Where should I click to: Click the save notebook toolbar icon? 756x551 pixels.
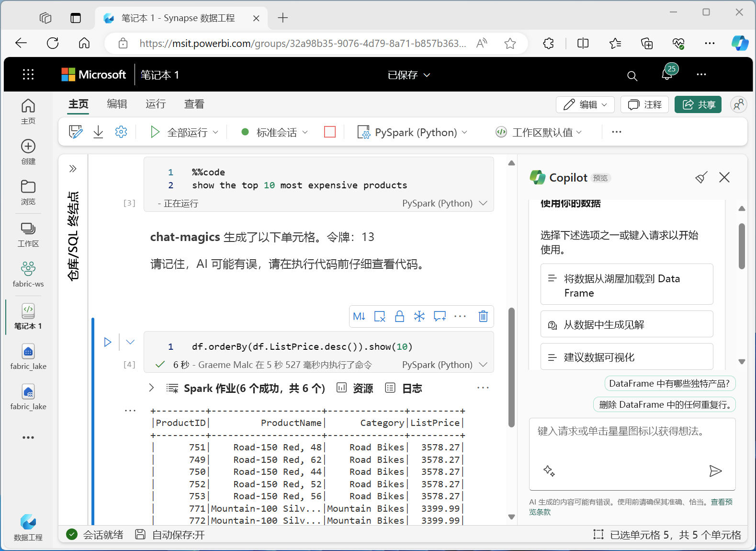coord(76,132)
